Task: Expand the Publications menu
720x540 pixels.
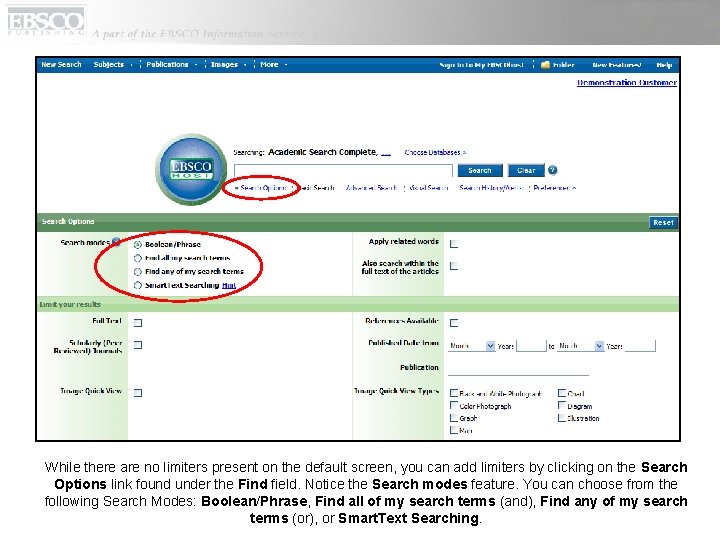Action: [171, 65]
